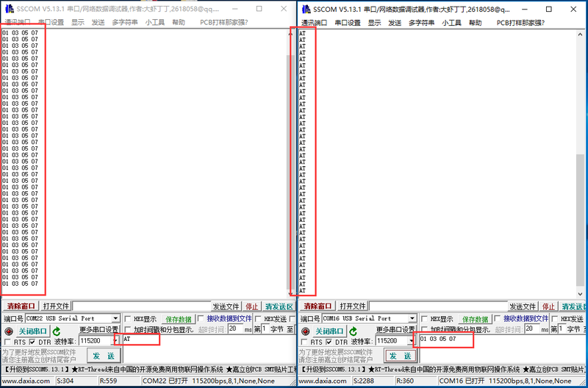Screen dimensions: 588x388
Task: Open 发送 menu in the left window
Action: pyautogui.click(x=98, y=23)
